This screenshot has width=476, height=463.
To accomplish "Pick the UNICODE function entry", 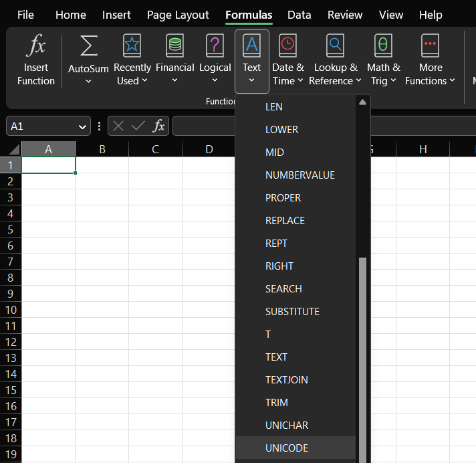I will click(286, 448).
